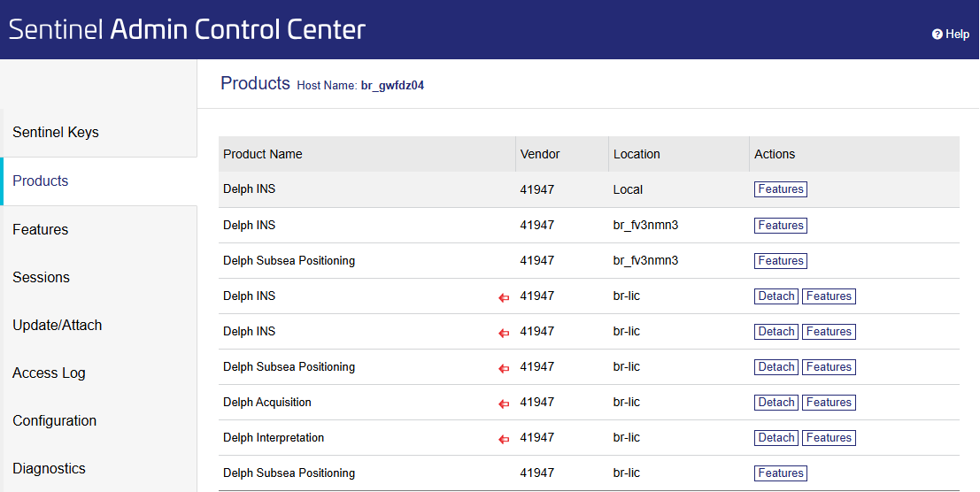Show Features for Delph Interpretation

point(829,438)
